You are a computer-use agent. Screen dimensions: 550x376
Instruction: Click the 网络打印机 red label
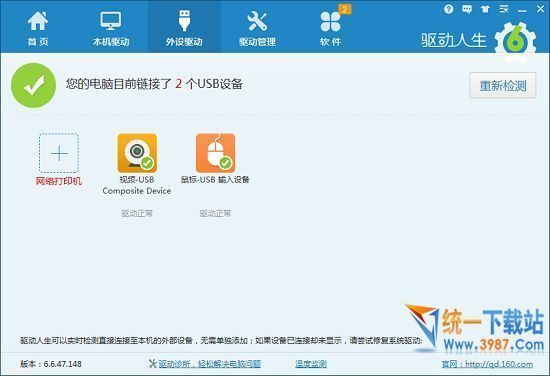[x=59, y=181]
